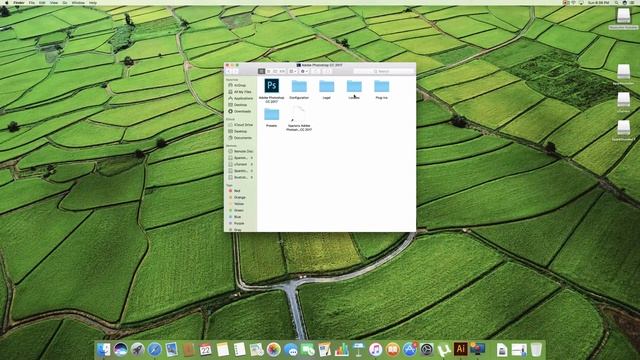Open FaceTime from the Dock
The image size is (640, 360).
point(308,349)
